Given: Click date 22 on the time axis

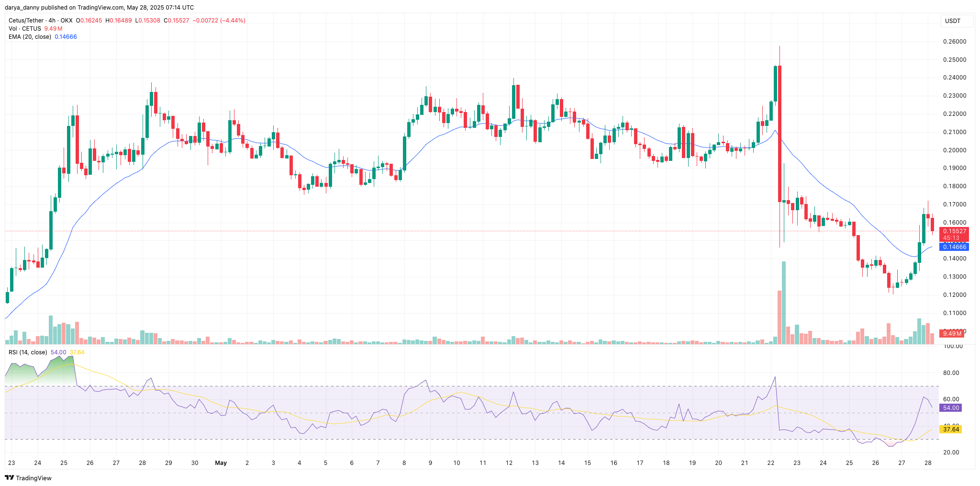Looking at the screenshot, I should click(x=770, y=463).
